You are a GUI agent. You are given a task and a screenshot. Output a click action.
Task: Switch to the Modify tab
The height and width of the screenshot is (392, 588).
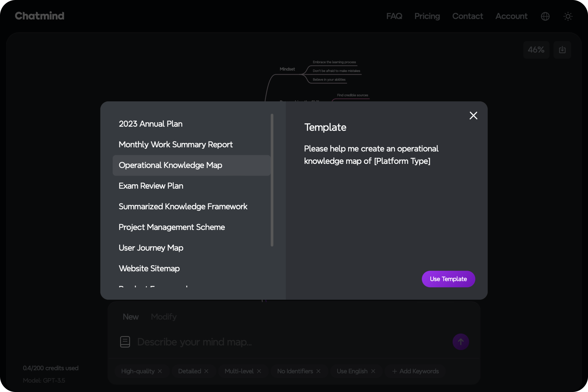pos(164,317)
